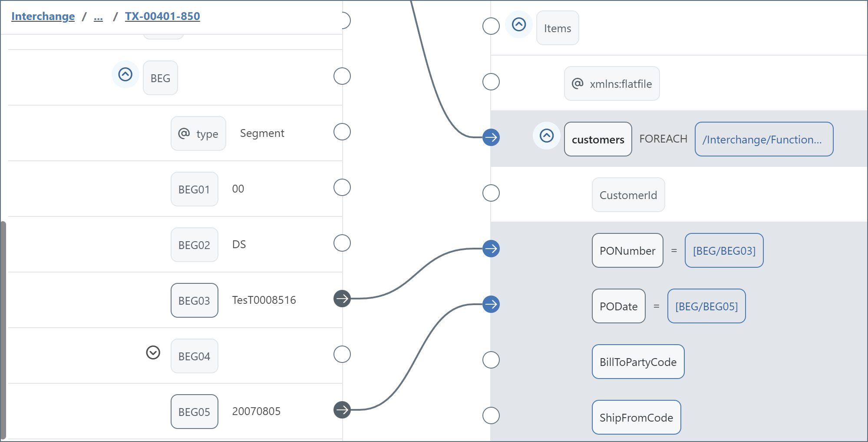Open the TX-00401-850 breadcrumb link
The width and height of the screenshot is (868, 442).
(x=162, y=17)
